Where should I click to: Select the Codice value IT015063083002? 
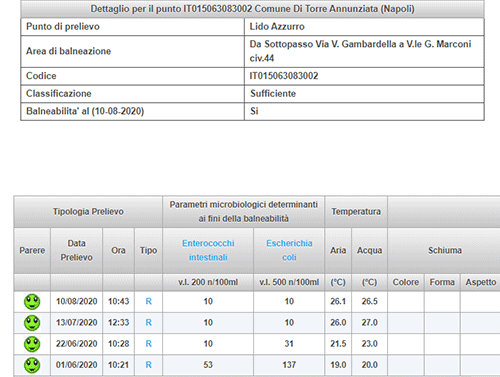284,76
